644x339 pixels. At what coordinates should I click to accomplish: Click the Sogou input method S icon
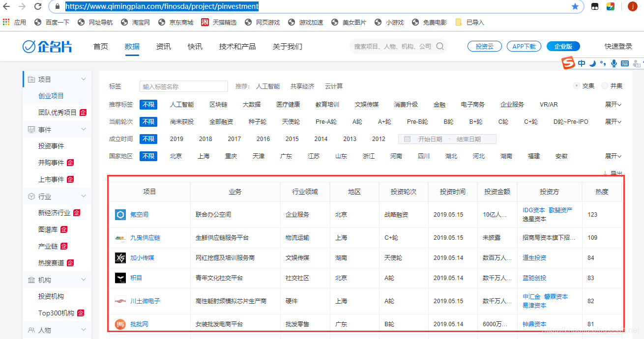(569, 63)
